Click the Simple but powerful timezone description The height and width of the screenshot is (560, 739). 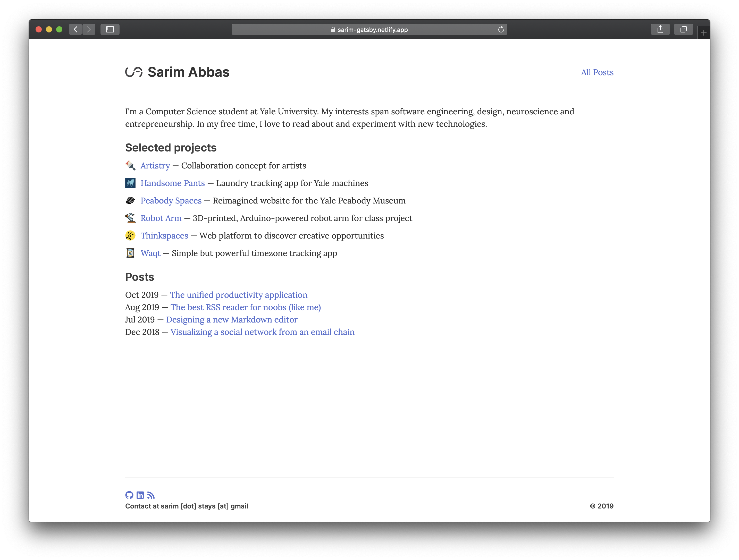point(254,253)
